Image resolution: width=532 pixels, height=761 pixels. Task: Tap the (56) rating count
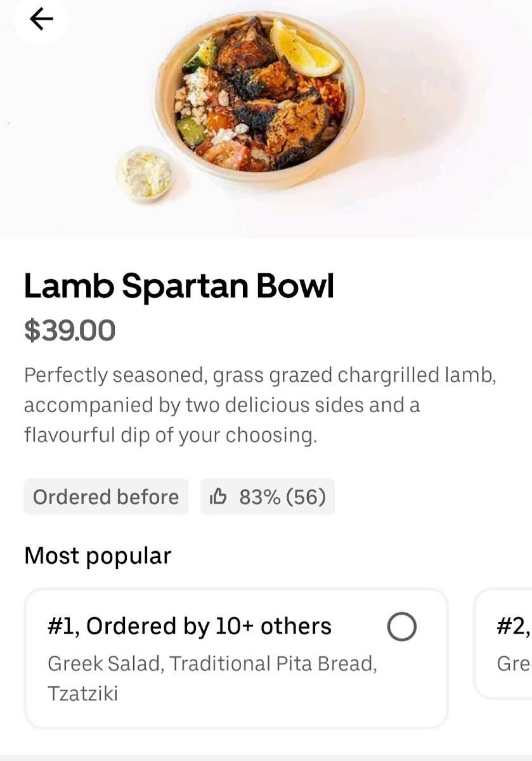tap(306, 497)
